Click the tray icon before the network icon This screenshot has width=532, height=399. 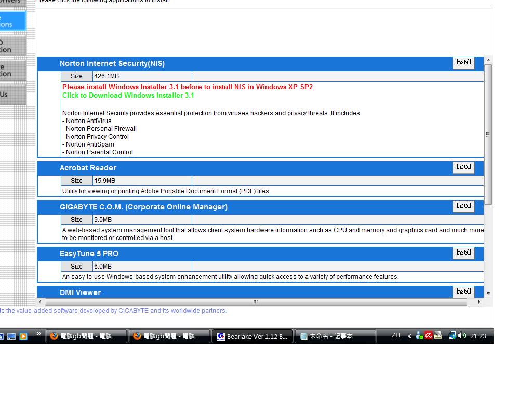(x=438, y=336)
